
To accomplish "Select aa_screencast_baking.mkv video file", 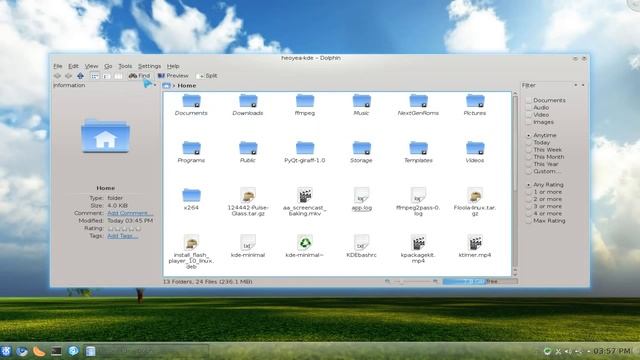I will click(304, 202).
